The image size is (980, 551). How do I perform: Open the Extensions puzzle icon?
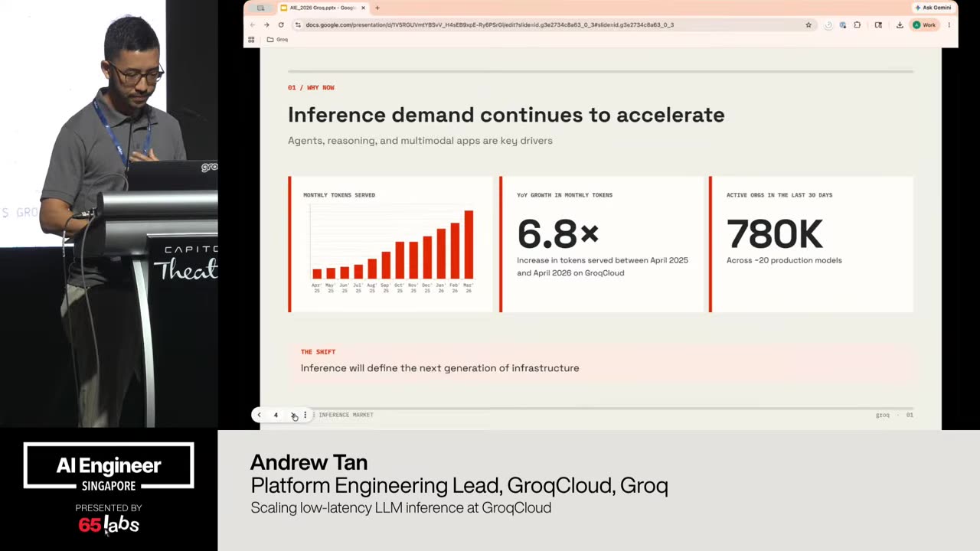857,24
